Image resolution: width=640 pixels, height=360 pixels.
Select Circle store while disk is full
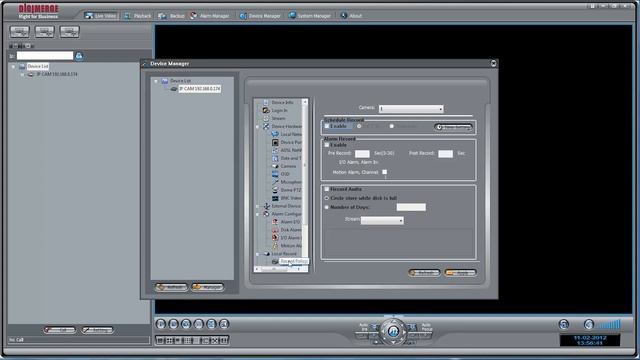[x=327, y=198]
